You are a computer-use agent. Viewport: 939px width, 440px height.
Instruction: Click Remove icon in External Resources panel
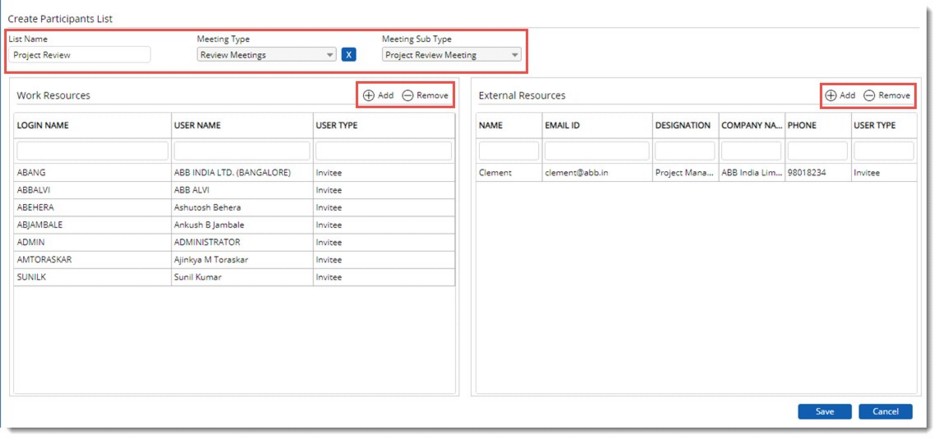pos(870,96)
